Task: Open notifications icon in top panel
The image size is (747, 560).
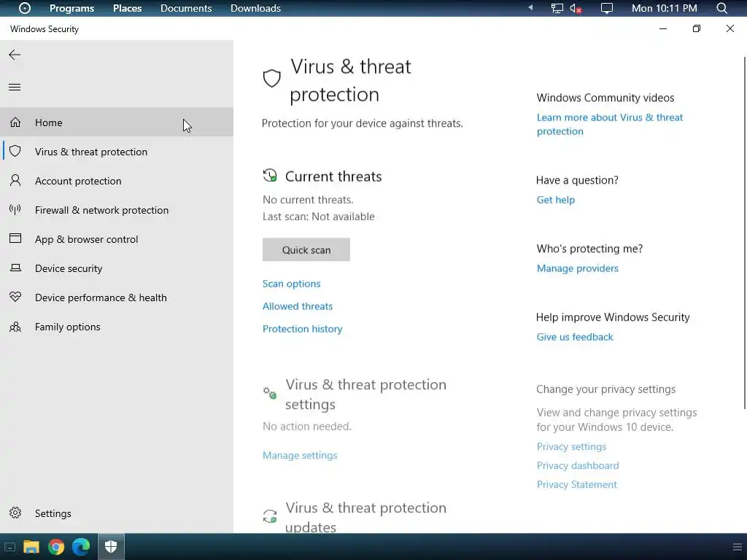Action: point(606,9)
